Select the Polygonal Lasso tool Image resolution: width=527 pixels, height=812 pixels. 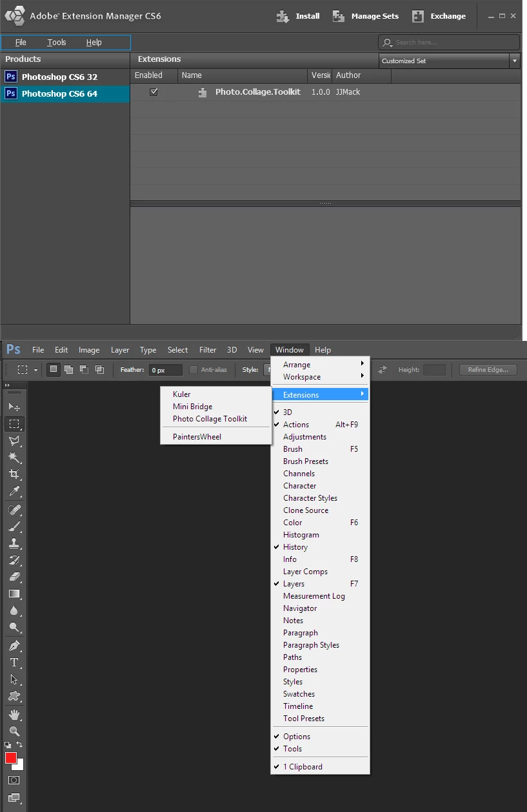coord(14,441)
